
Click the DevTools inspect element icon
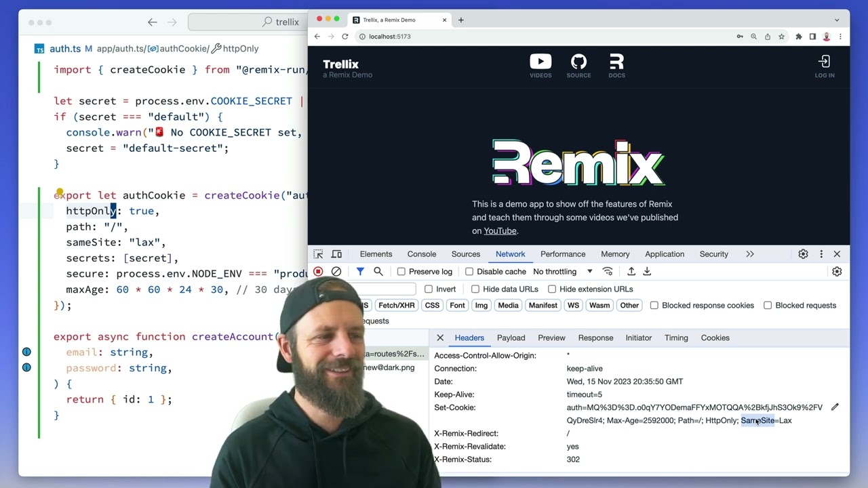[318, 254]
